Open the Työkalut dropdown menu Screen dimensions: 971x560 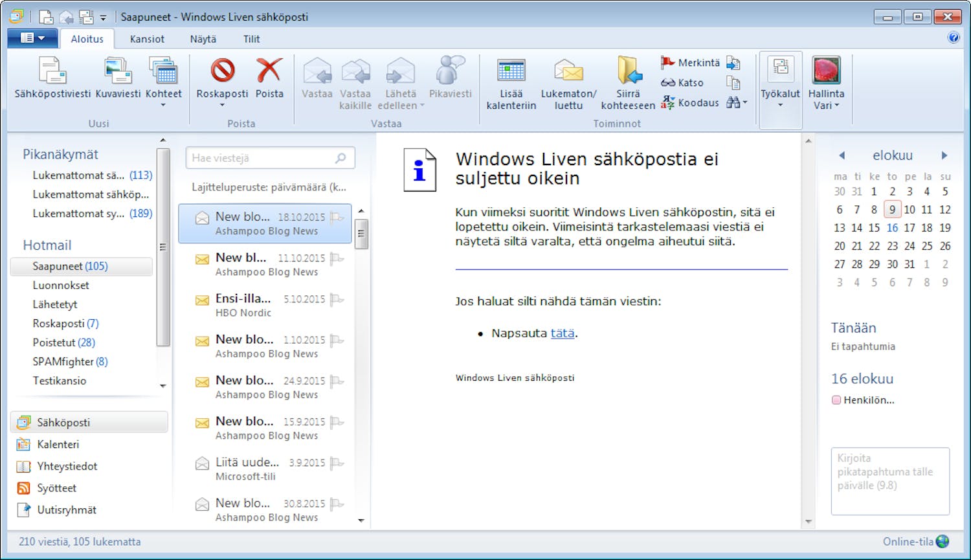(780, 83)
